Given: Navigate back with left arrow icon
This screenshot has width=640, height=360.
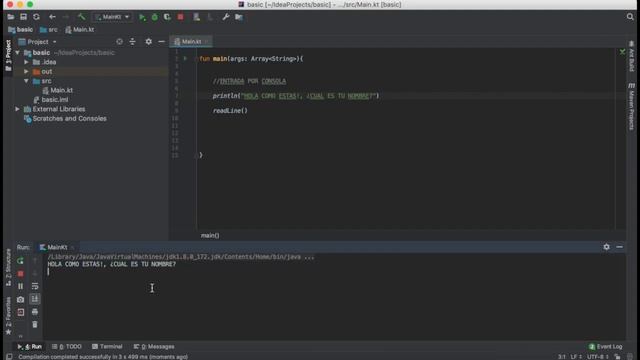Looking at the screenshot, I should [52, 17].
